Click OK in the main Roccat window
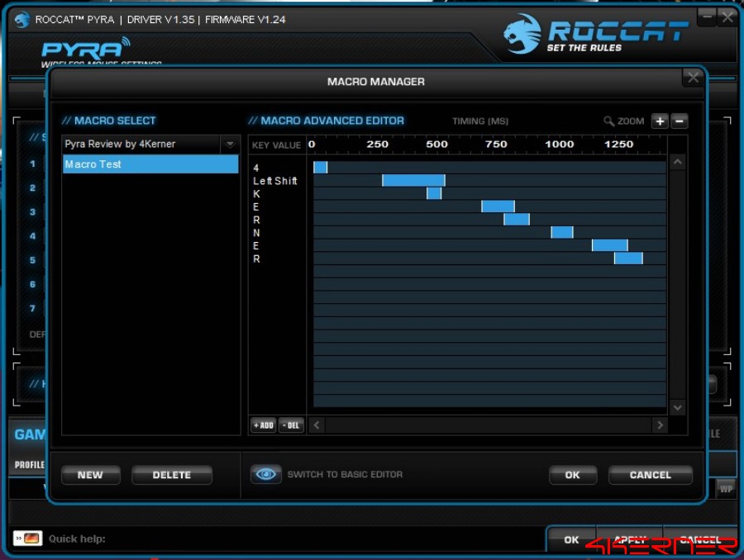 tap(571, 539)
